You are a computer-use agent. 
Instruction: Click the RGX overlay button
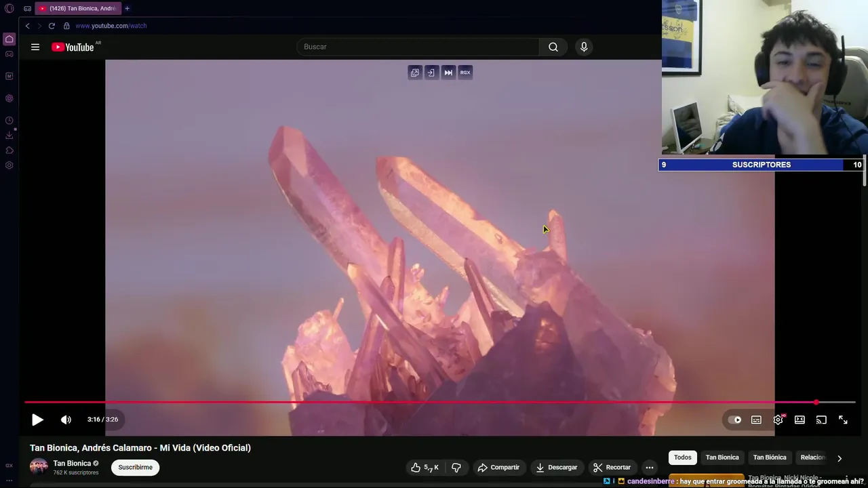point(465,73)
